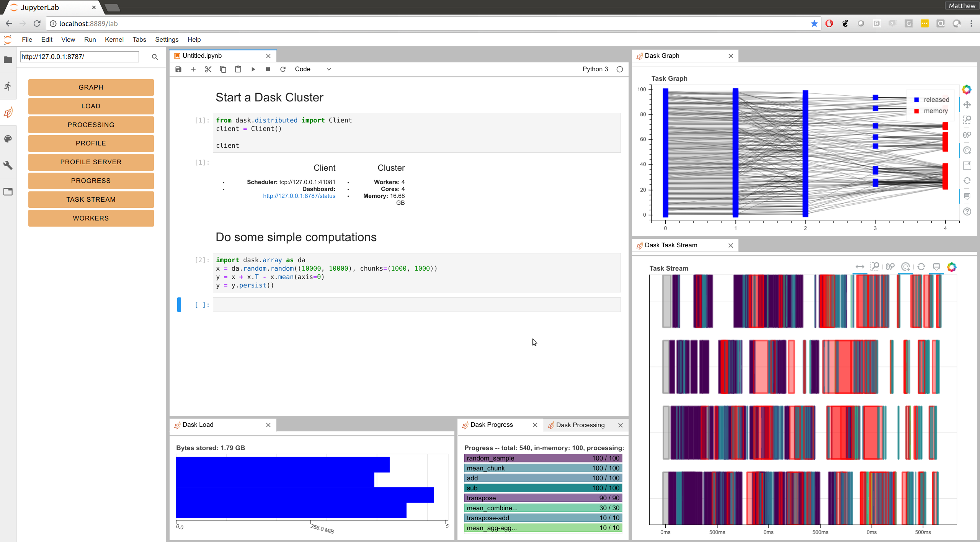Expand the Kernel menu

pyautogui.click(x=114, y=39)
